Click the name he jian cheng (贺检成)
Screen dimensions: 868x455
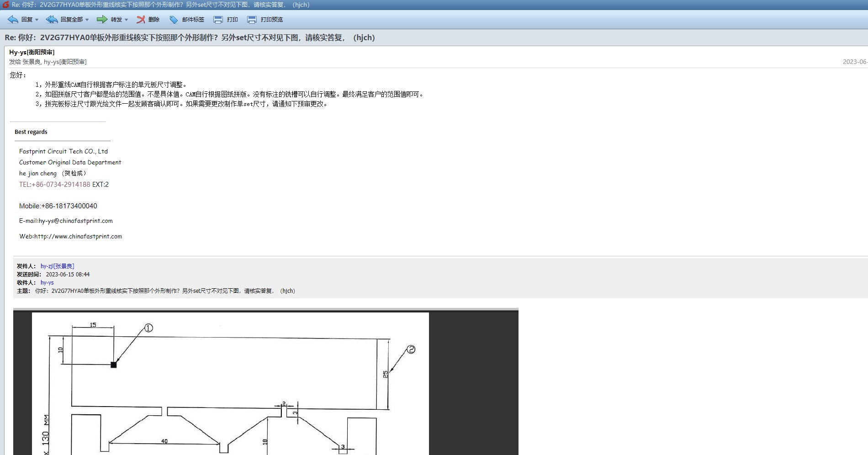(x=53, y=173)
